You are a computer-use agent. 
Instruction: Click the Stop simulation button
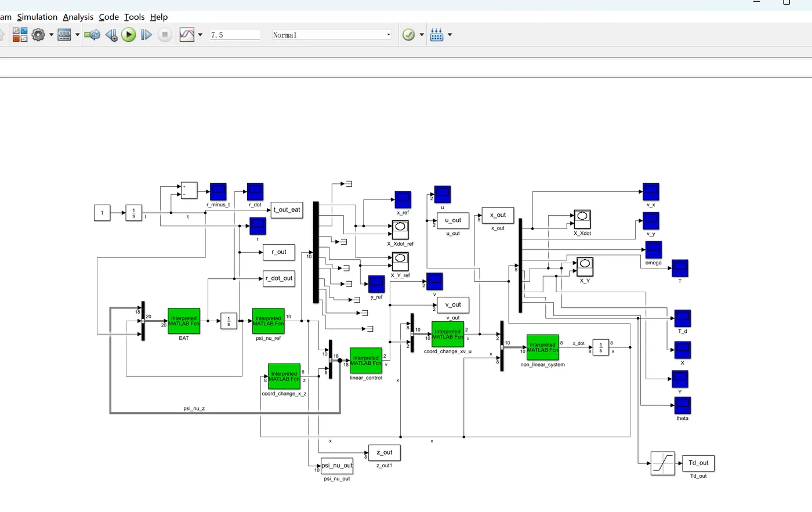[x=165, y=35]
